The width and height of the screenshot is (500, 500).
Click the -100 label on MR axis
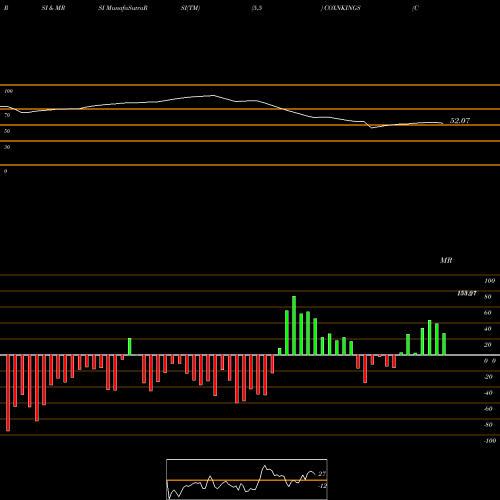tap(490, 441)
